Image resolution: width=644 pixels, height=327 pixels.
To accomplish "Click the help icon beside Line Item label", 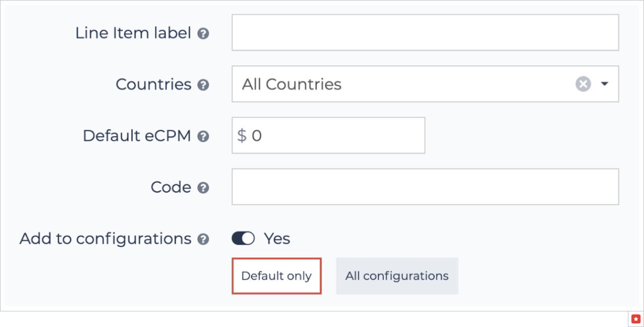I will point(203,34).
